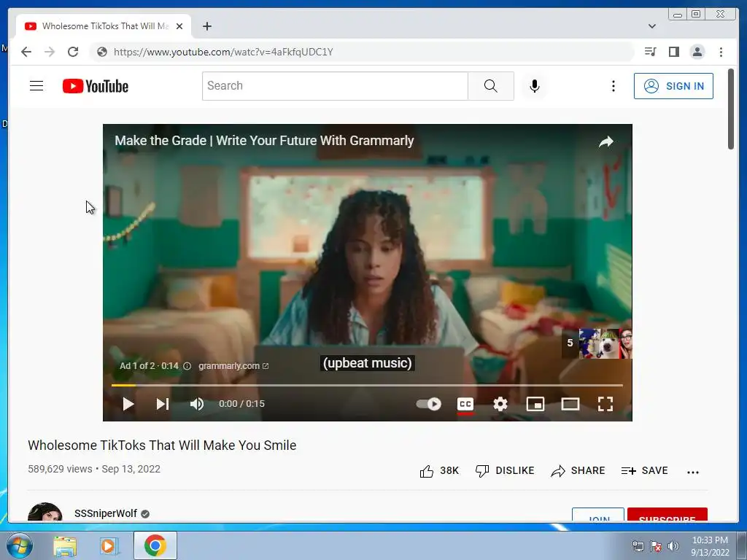Viewport: 747px width, 560px height.
Task: Click the search magnifier button
Action: 491,86
